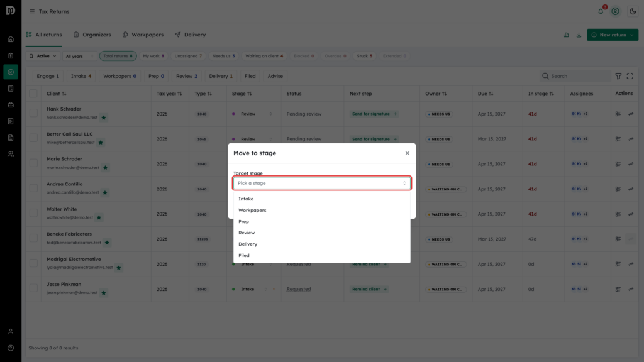Filter by Waiting on client chip

[x=264, y=56]
